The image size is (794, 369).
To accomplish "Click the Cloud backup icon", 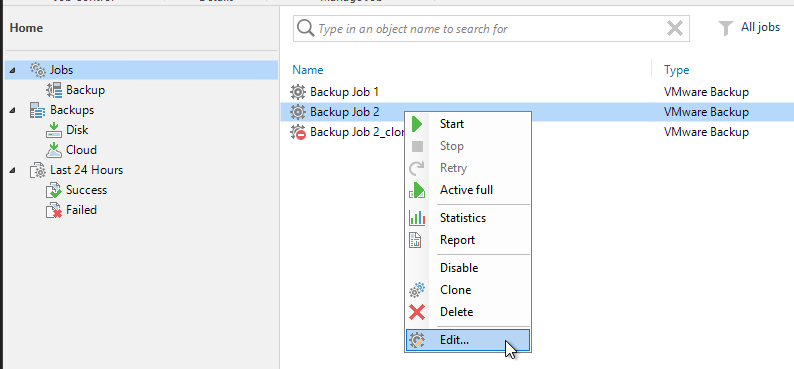I will tap(54, 150).
